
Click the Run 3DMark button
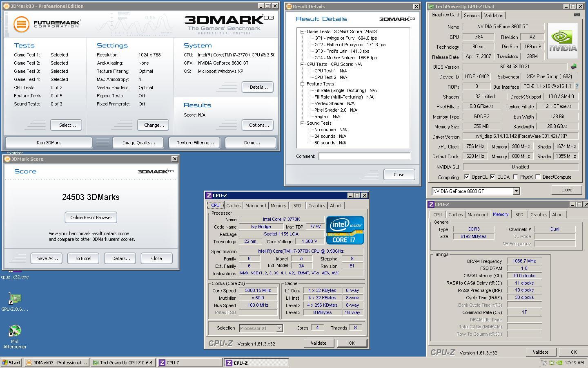tap(49, 143)
